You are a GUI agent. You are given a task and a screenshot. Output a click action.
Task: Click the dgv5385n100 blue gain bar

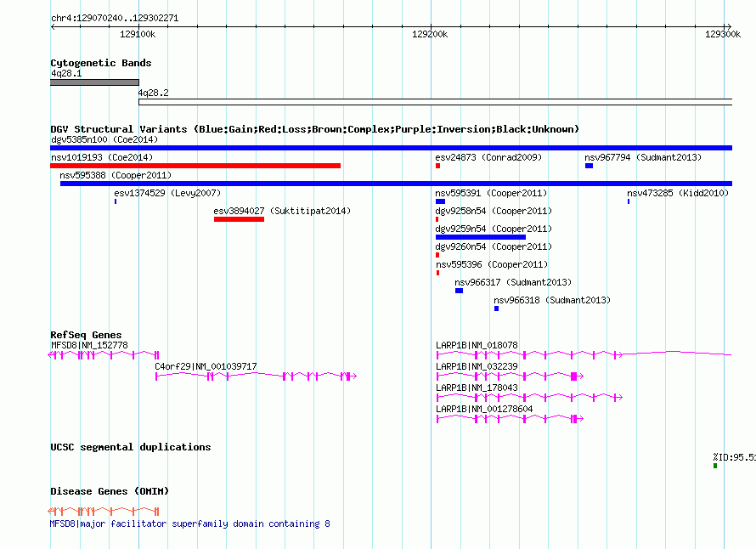pyautogui.click(x=391, y=148)
